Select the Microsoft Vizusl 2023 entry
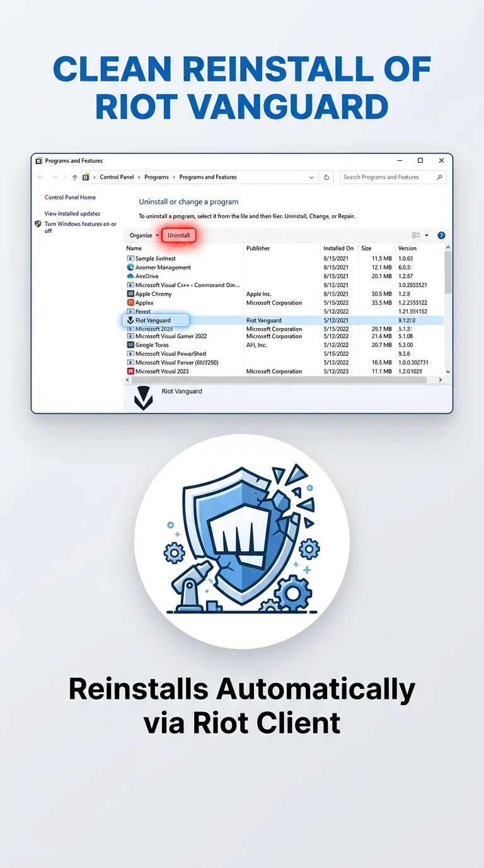 coord(162,372)
